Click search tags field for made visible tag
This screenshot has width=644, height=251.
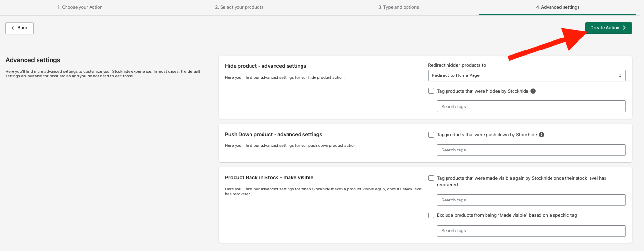531,200
